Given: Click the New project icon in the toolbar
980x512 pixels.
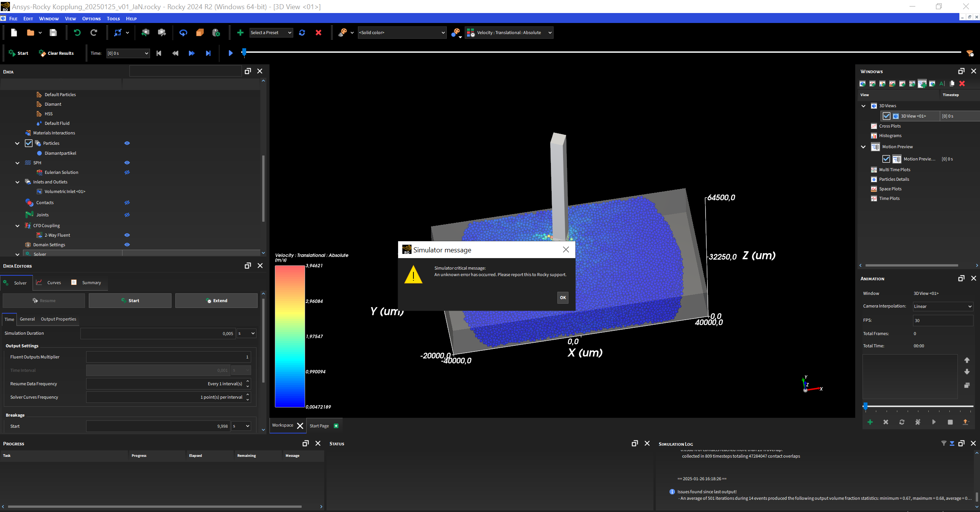Looking at the screenshot, I should pyautogui.click(x=14, y=33).
